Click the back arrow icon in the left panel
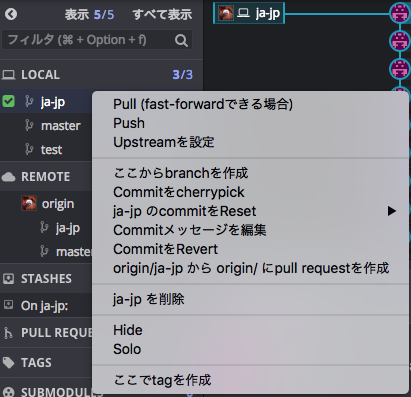 [x=11, y=14]
